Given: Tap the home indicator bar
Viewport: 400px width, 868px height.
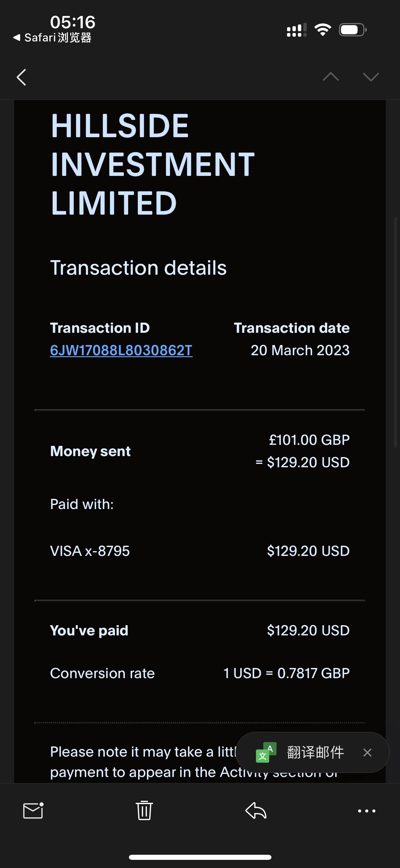Looking at the screenshot, I should (200, 857).
